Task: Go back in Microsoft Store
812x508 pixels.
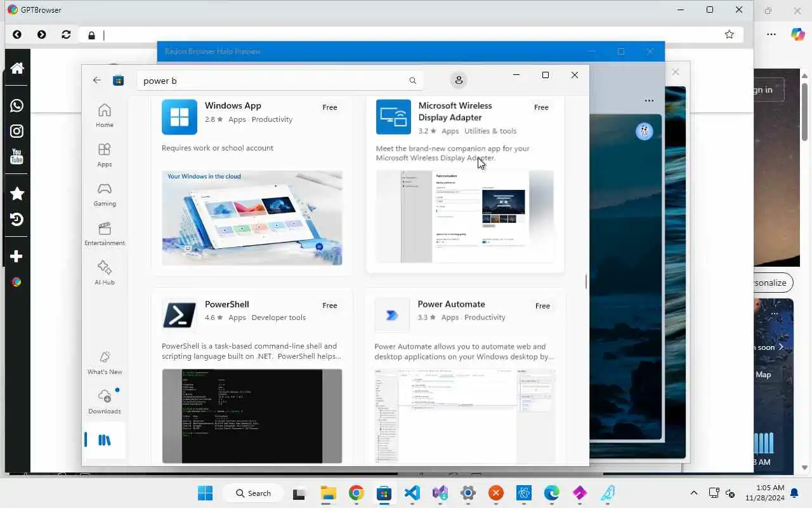Action: pos(96,80)
